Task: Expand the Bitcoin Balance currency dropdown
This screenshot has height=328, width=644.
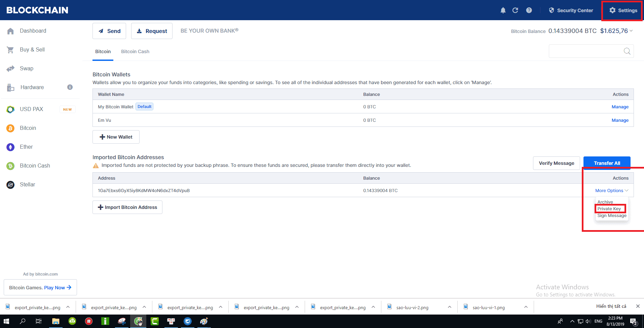Action: coord(631,31)
